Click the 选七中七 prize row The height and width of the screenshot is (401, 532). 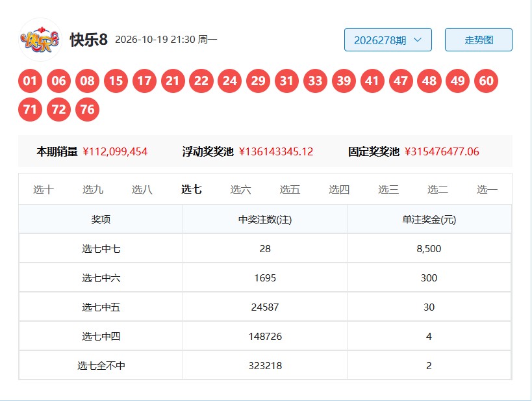265,248
